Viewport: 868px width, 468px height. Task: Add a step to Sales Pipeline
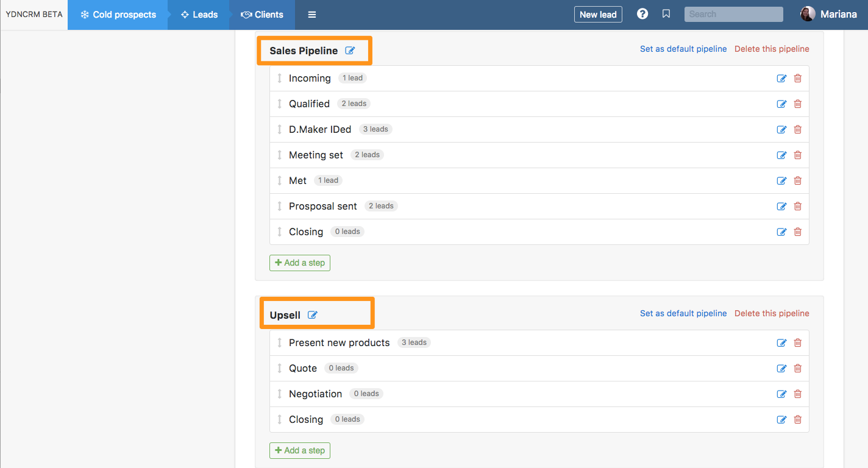[300, 263]
